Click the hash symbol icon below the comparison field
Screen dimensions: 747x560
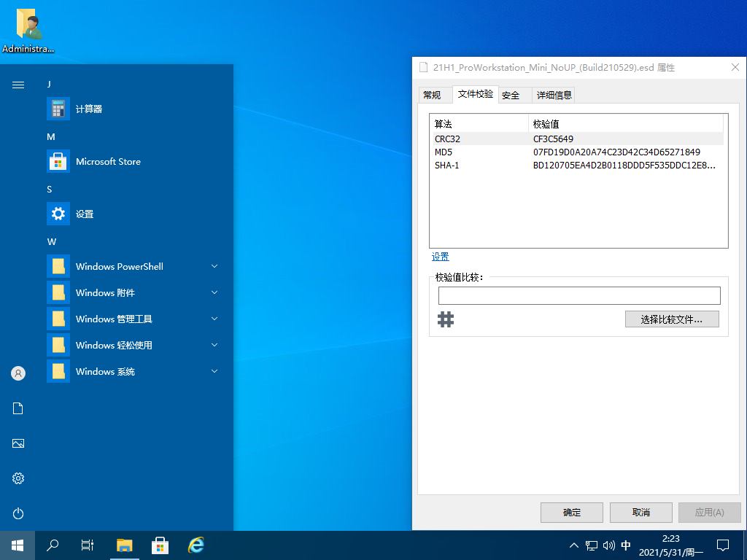click(x=446, y=319)
